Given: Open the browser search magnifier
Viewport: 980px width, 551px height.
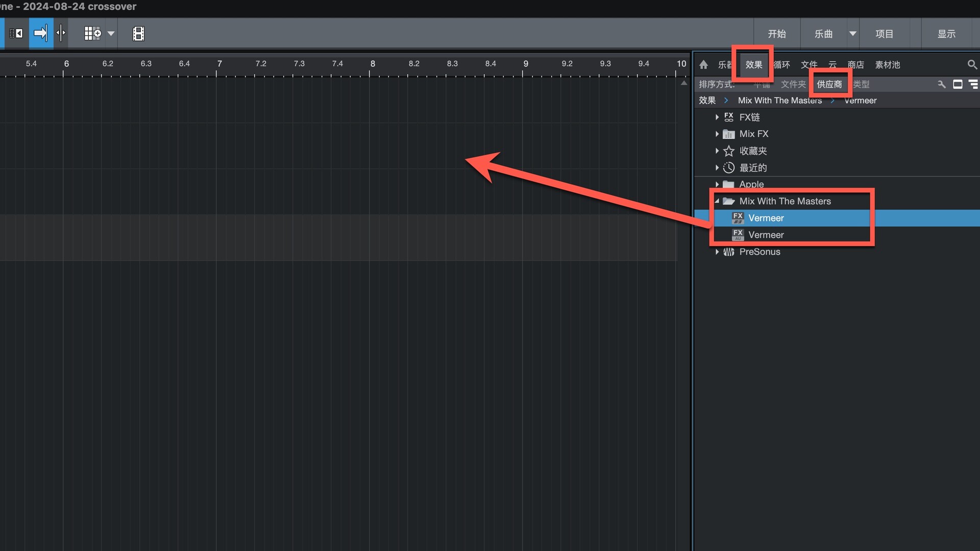Looking at the screenshot, I should click(x=972, y=65).
